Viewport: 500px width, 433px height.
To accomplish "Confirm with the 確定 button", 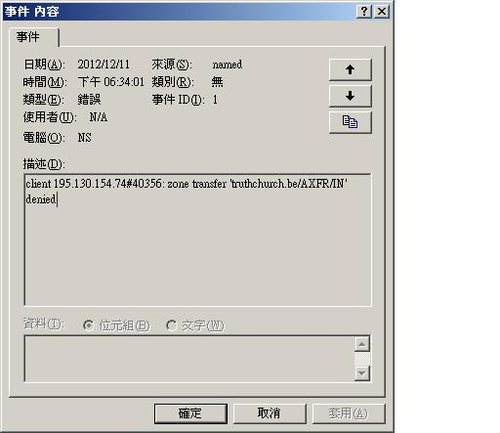I will 191,414.
